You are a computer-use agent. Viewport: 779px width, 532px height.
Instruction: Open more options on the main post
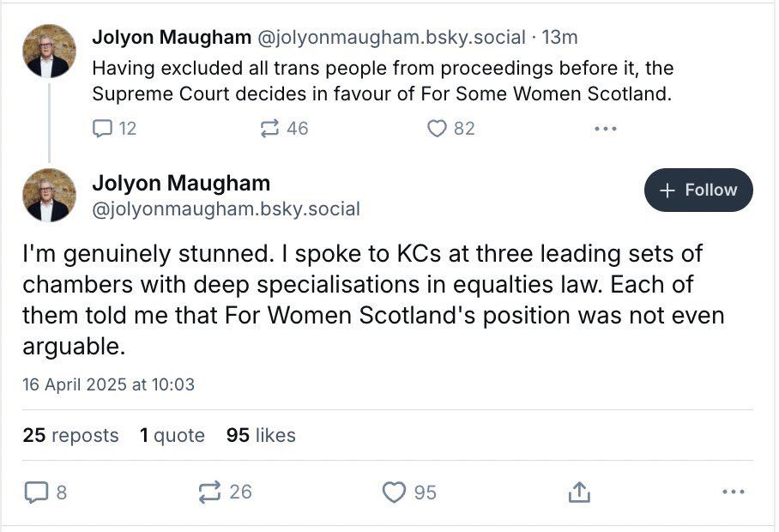point(734,492)
